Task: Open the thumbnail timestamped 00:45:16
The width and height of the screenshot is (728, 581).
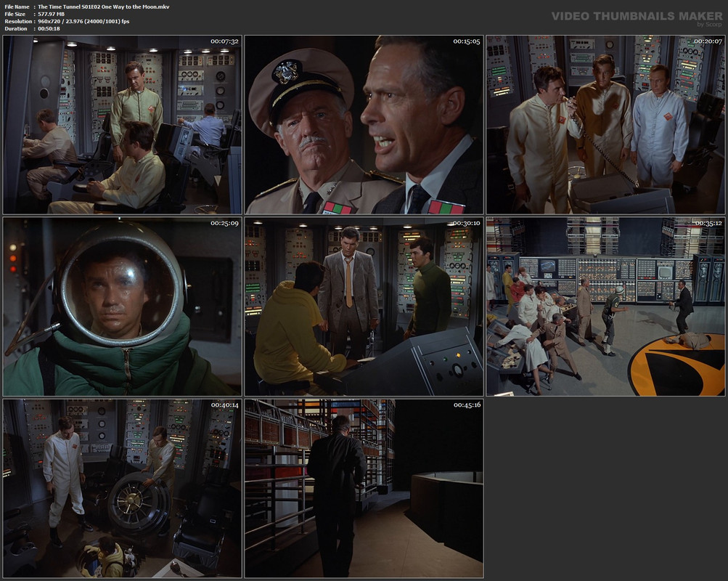Action: pyautogui.click(x=364, y=489)
